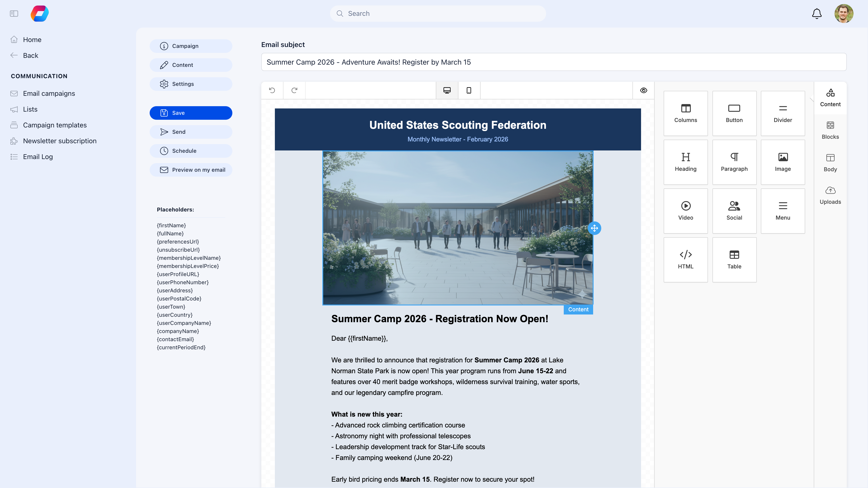Viewport: 868px width, 488px height.
Task: Click Preview on my email
Action: point(191,170)
